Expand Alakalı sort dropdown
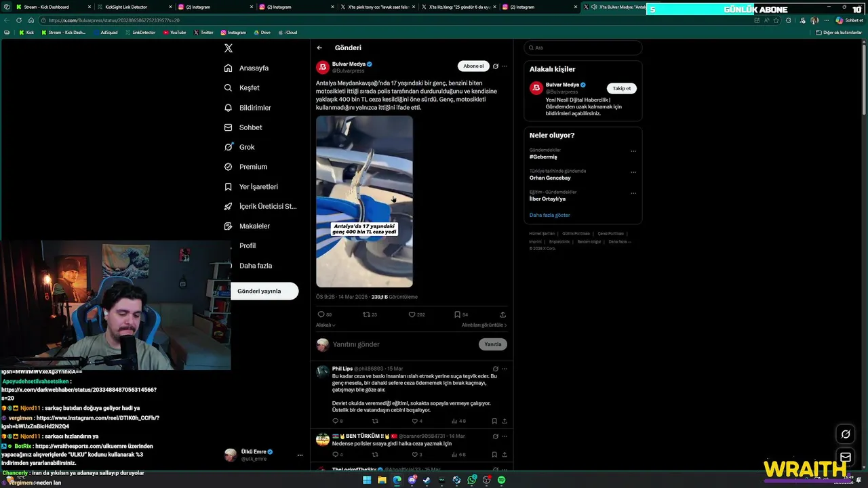Image resolution: width=868 pixels, height=488 pixels. pos(325,325)
